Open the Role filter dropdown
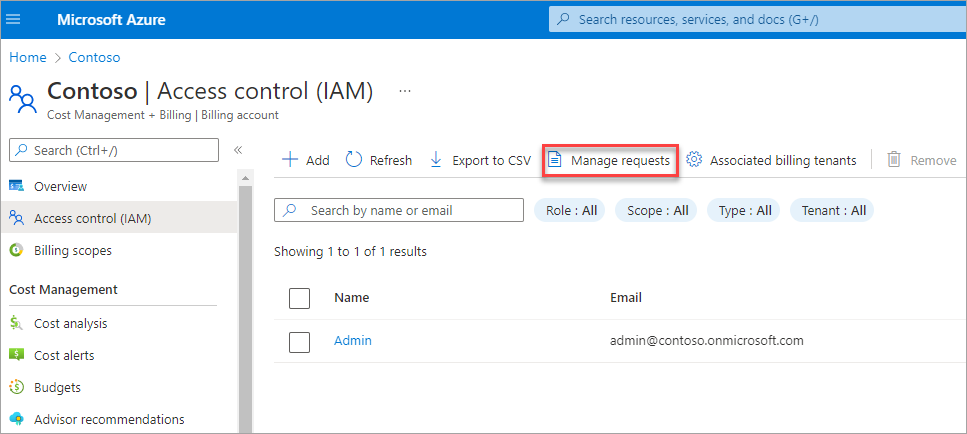 [569, 210]
